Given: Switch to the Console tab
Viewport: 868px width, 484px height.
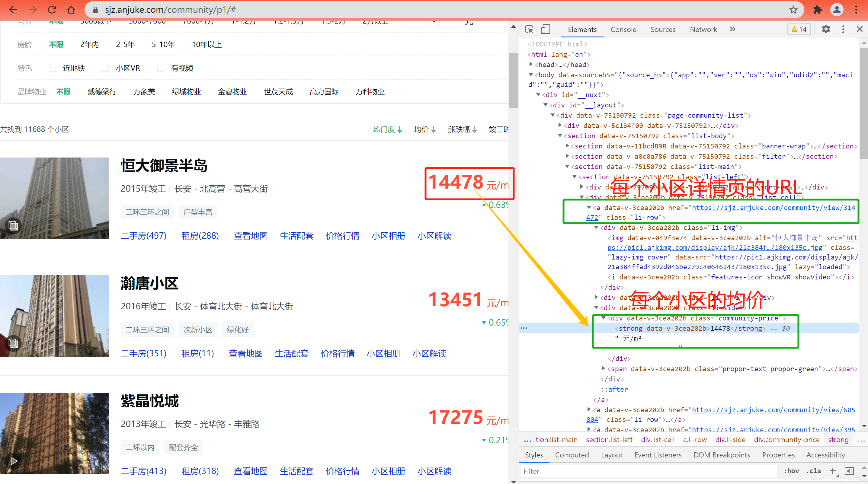Looking at the screenshot, I should (x=623, y=29).
